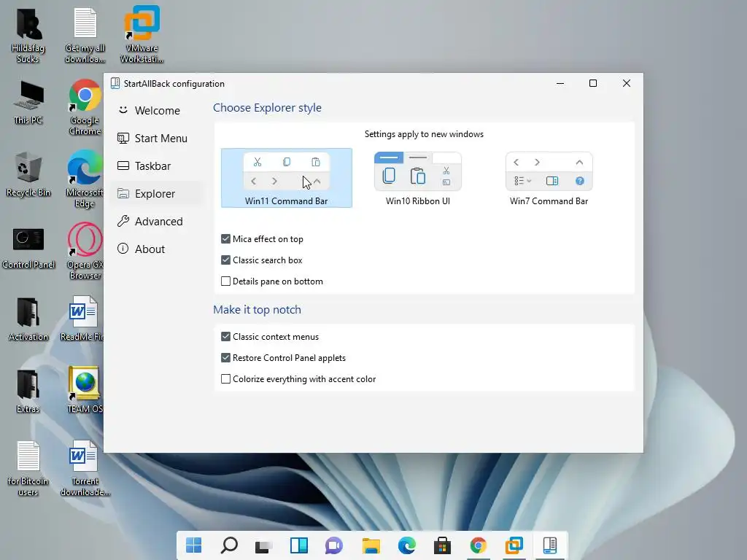The image size is (747, 560).
Task: Choose the Win10 Ribbon UI style
Action: pos(418,178)
